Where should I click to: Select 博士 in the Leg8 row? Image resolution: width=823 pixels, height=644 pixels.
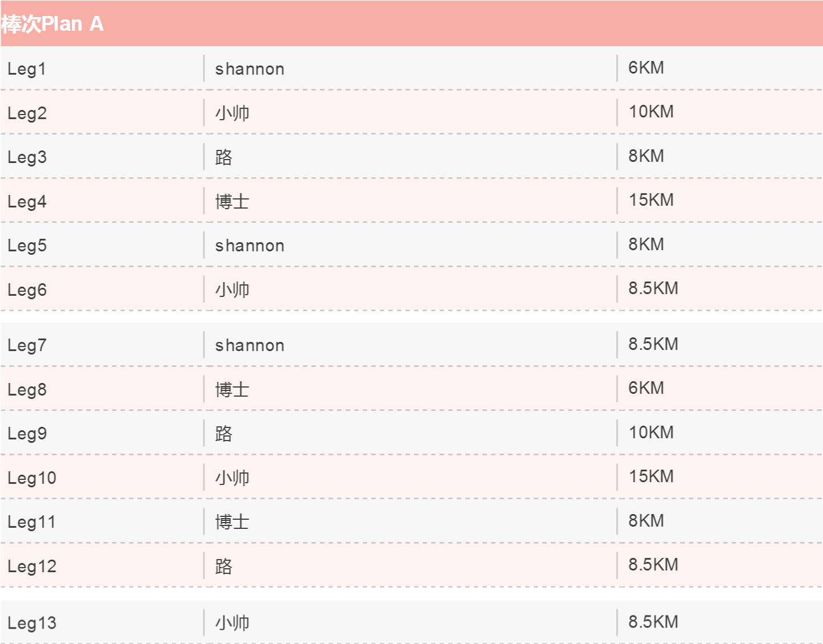[232, 390]
